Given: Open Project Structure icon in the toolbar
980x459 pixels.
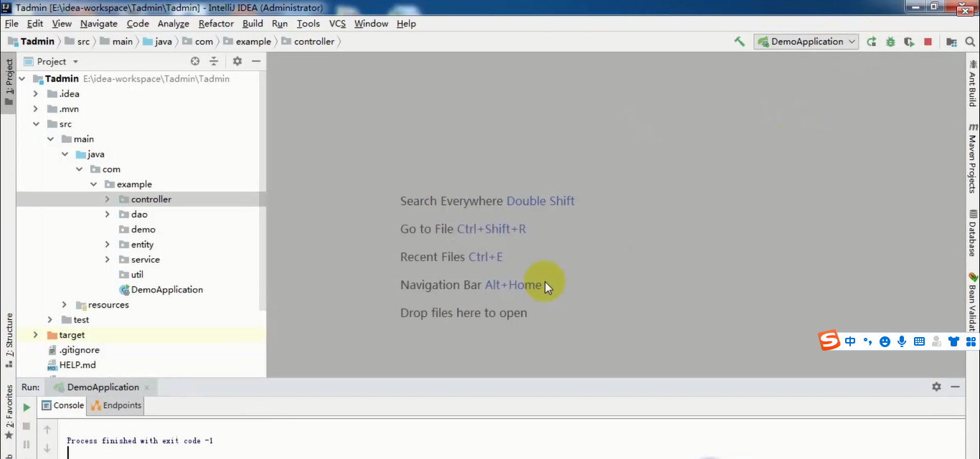Looking at the screenshot, I should tap(952, 42).
